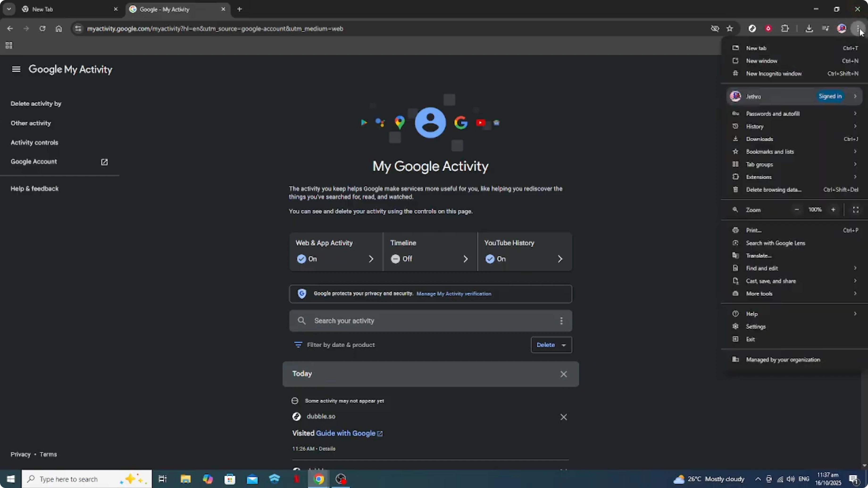The height and width of the screenshot is (488, 868).
Task: Click the search magnifier in activity search
Action: [x=302, y=321]
